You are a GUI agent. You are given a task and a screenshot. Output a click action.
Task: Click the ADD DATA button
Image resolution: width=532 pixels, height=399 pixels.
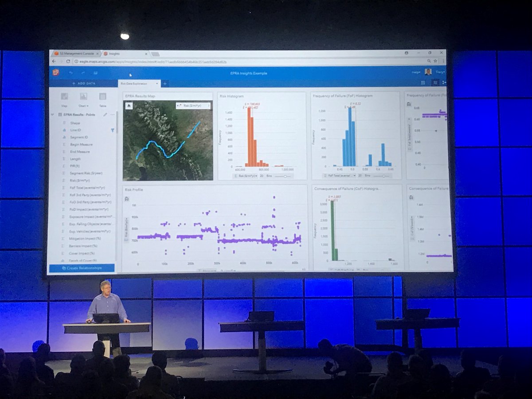(84, 83)
